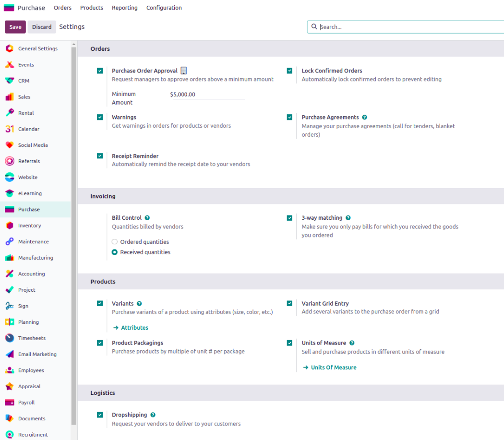Open the CRM icon in settings sidebar
Image resolution: width=504 pixels, height=440 pixels.
(x=10, y=81)
